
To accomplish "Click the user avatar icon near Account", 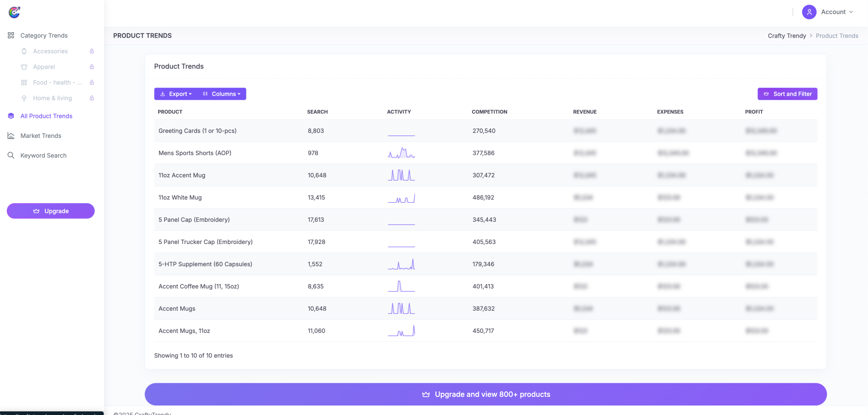I will [x=809, y=12].
